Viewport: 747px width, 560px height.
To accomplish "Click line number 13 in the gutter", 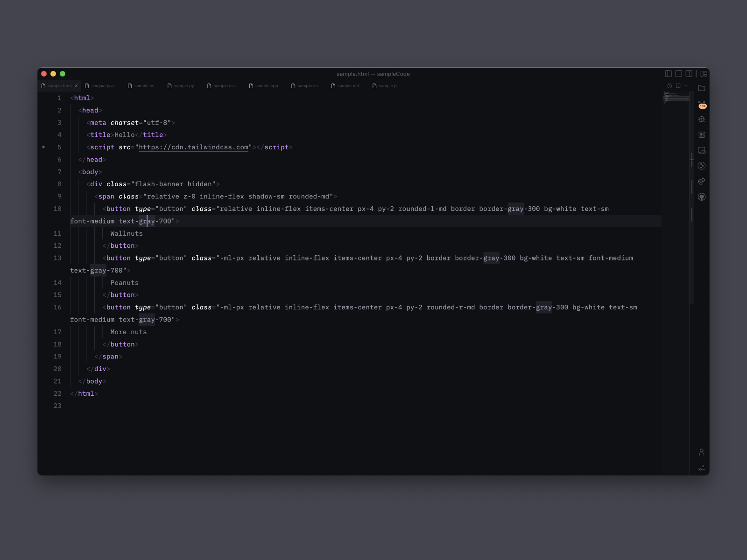I will [x=57, y=258].
